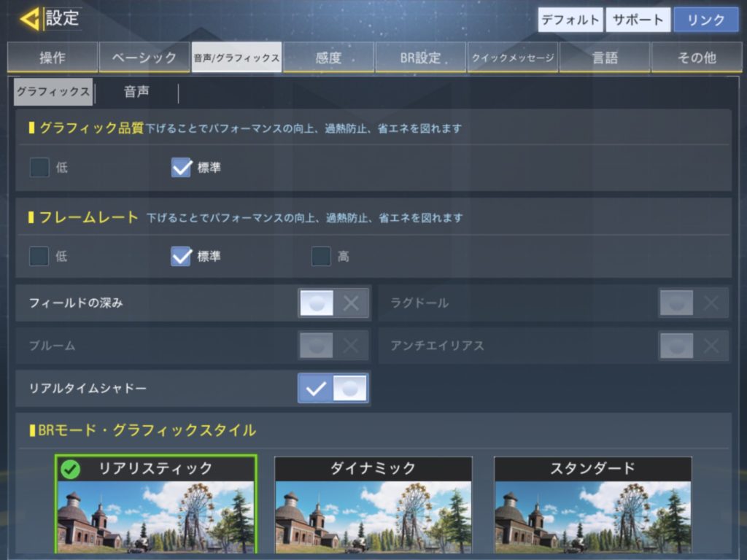747x560 pixels.
Task: Select the グラフィックス sub-tab
Action: (53, 91)
